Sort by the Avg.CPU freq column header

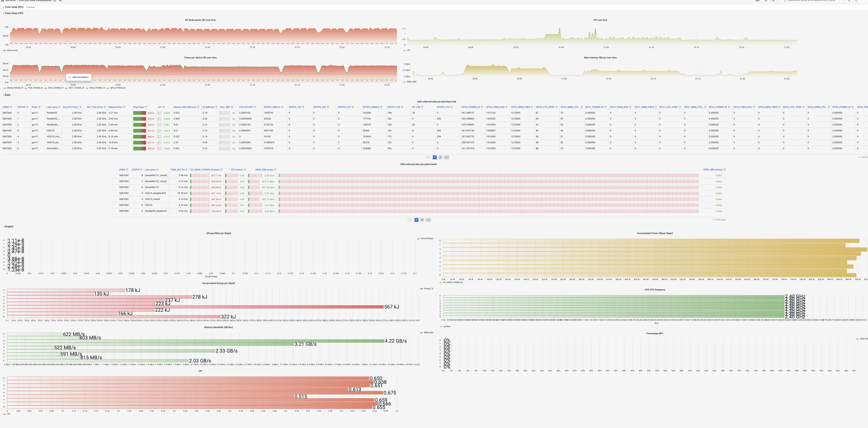click(x=70, y=107)
